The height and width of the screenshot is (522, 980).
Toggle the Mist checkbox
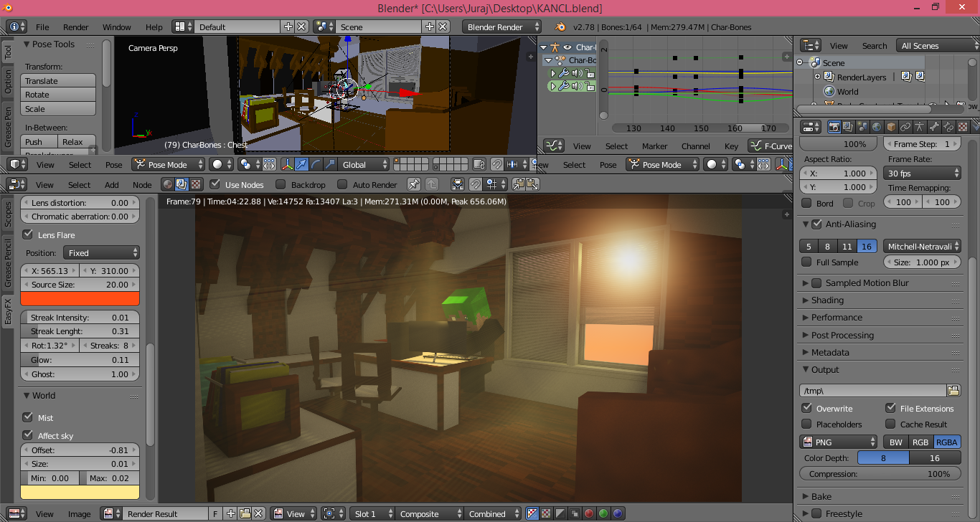click(28, 417)
